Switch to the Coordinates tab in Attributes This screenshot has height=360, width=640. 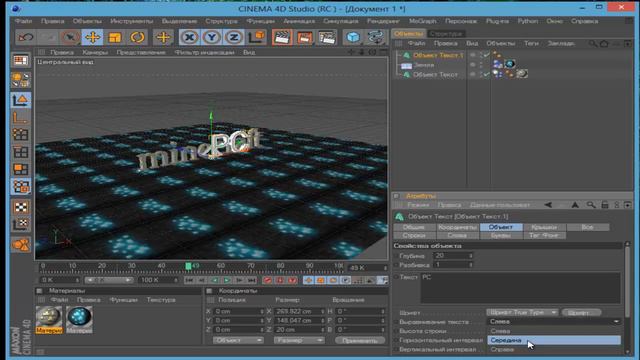coord(457,227)
